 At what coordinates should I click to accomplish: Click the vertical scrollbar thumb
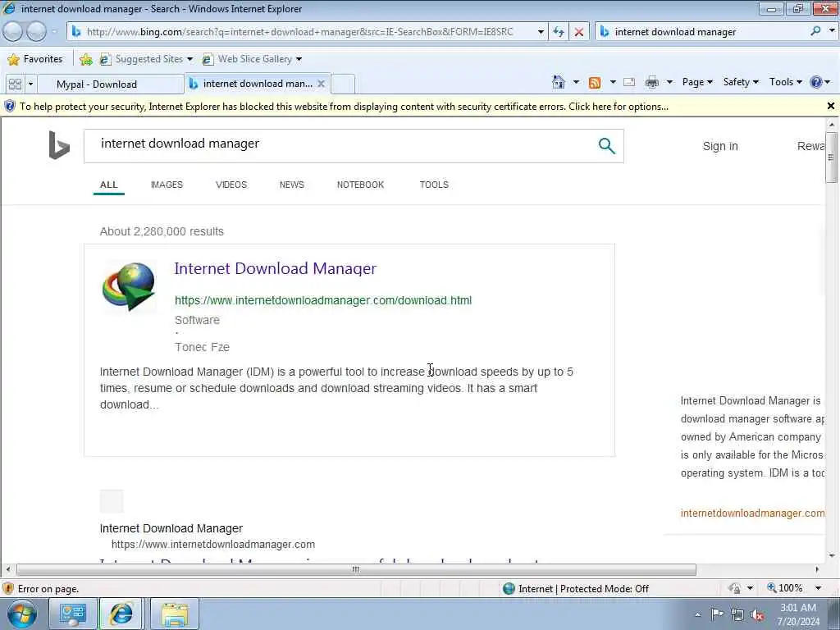tap(831, 157)
